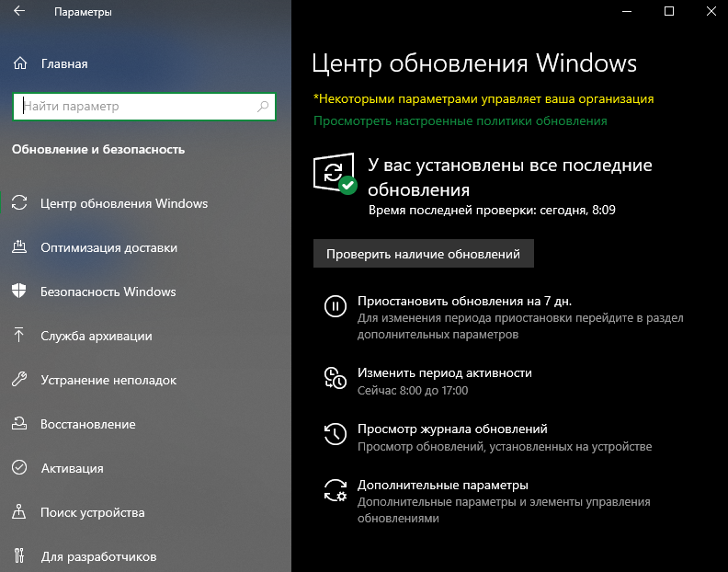The image size is (728, 572).
Task: Click Сейчас 8:00 до 17:00 text
Action: pos(413,390)
